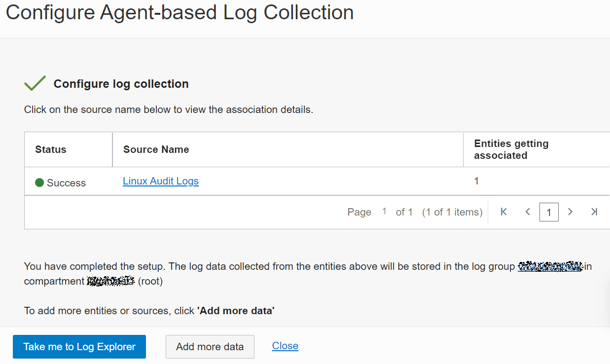Click Entities getting associated column header

coord(511,149)
